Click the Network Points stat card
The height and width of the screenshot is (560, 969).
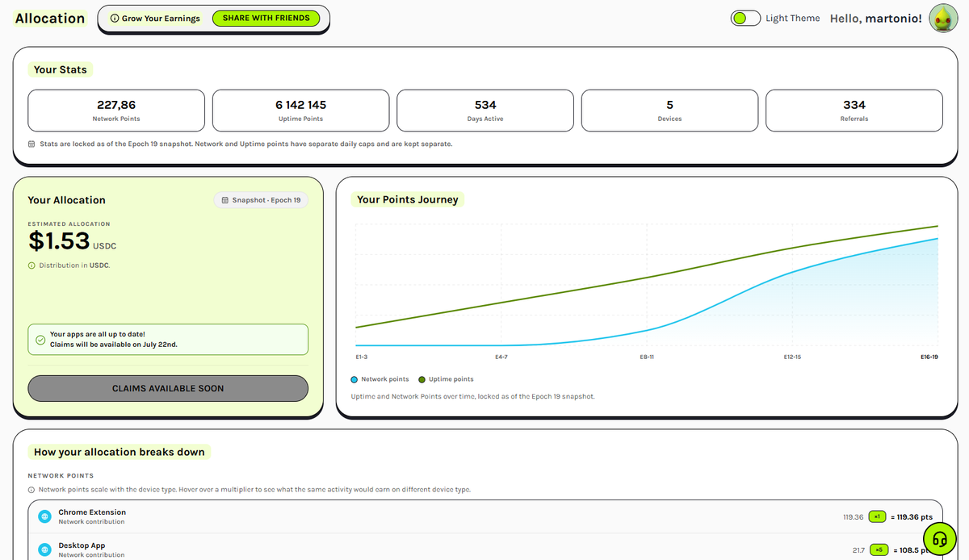[116, 111]
